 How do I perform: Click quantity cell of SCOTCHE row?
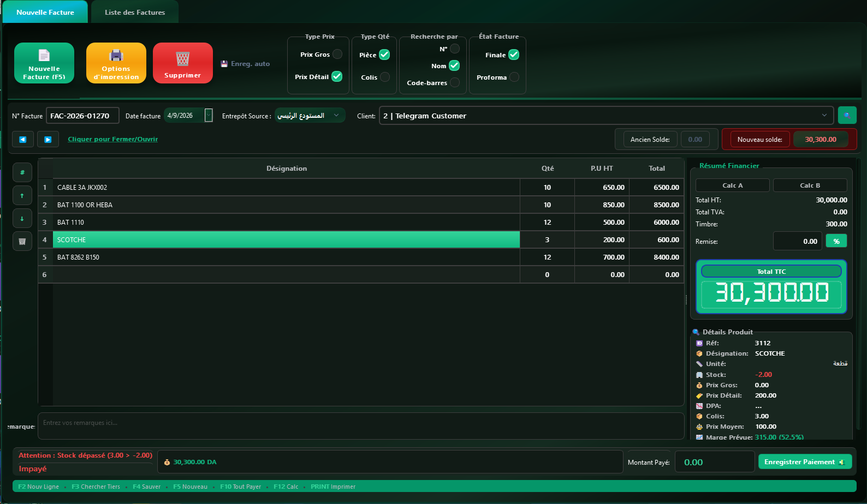(x=547, y=239)
